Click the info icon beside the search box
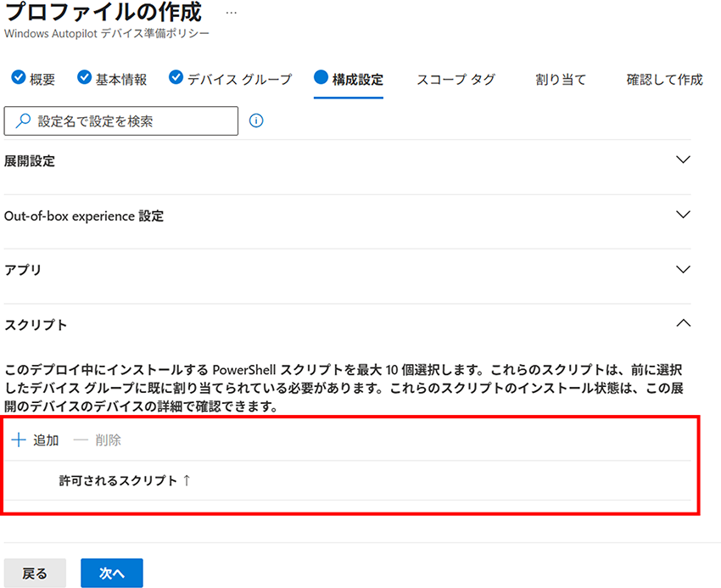The width and height of the screenshot is (721, 588). (x=256, y=120)
